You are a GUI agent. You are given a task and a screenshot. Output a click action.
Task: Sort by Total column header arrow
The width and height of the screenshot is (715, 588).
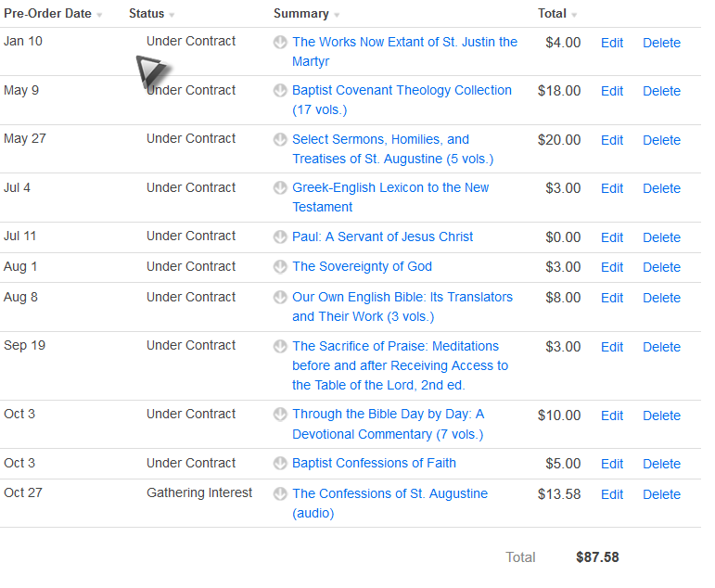(574, 16)
